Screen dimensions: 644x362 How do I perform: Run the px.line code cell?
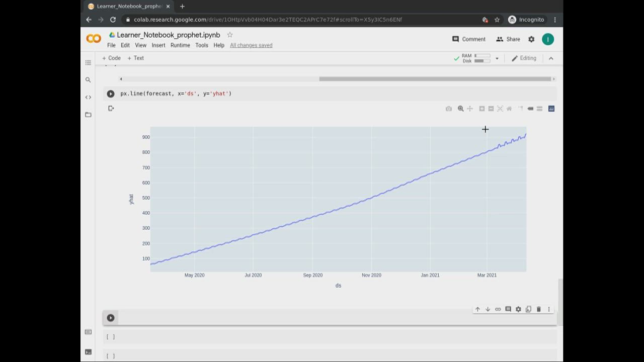tap(111, 94)
